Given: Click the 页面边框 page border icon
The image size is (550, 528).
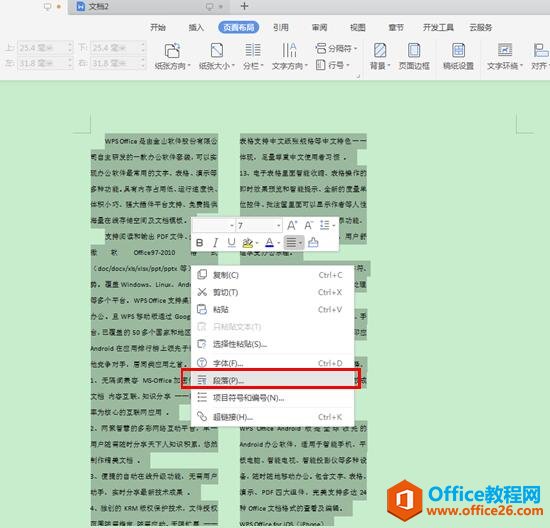Looking at the screenshot, I should (x=414, y=50).
